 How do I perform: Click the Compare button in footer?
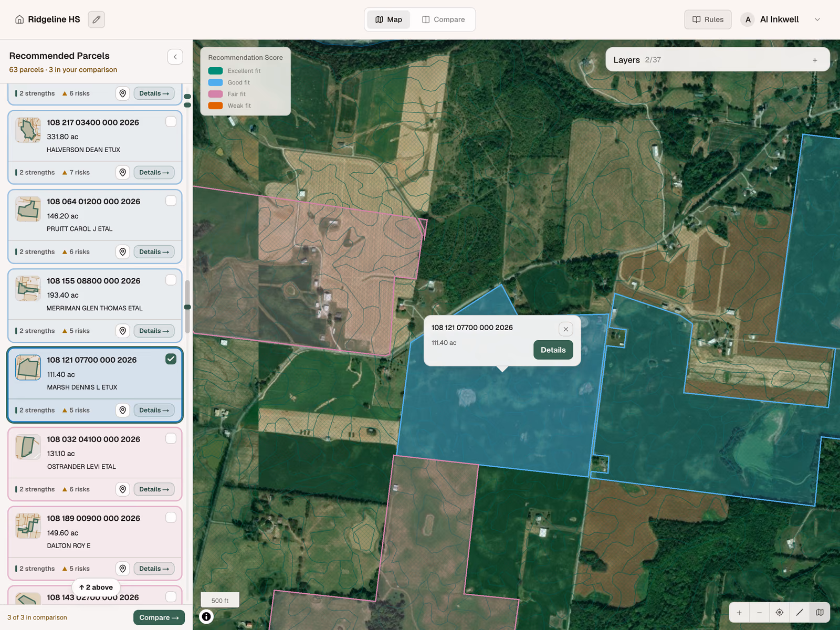click(x=159, y=617)
